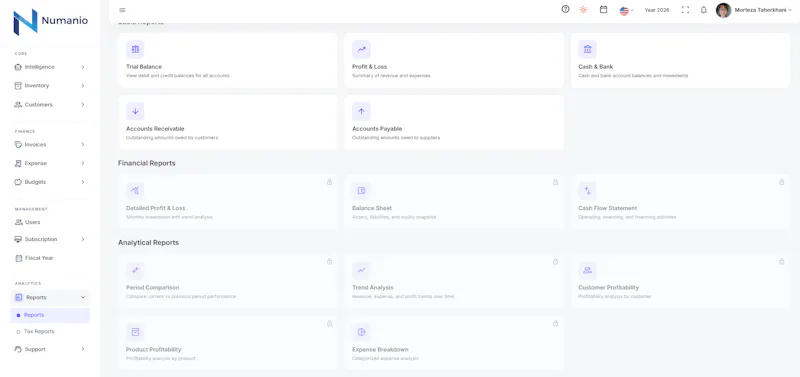Click Accounts Payable up-arrow icon
The height and width of the screenshot is (377, 800).
click(361, 111)
